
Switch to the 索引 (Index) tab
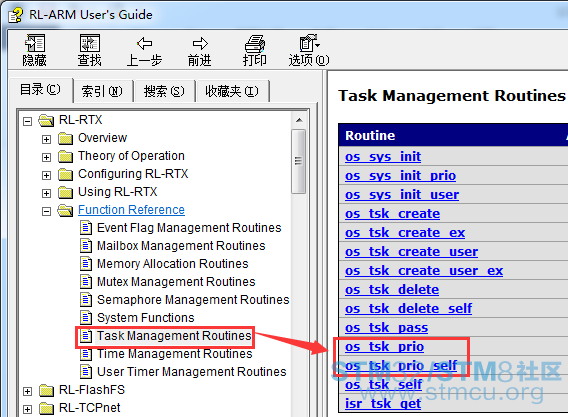point(102,91)
